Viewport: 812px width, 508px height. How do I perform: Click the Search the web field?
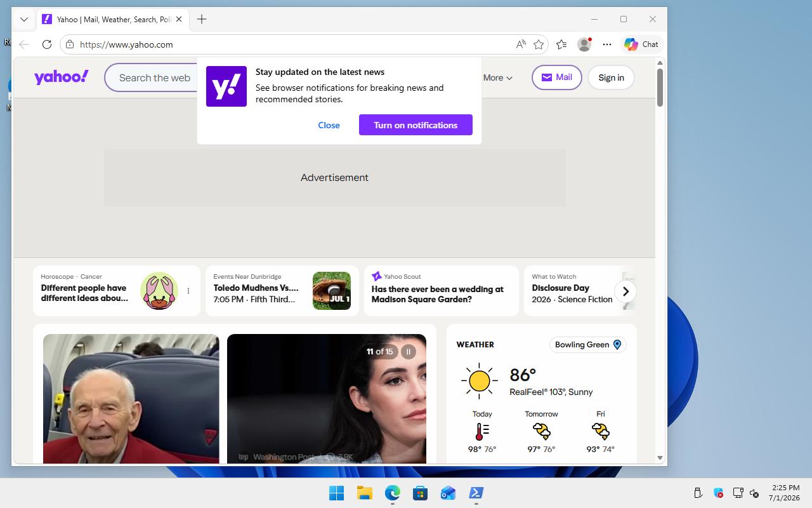(155, 77)
